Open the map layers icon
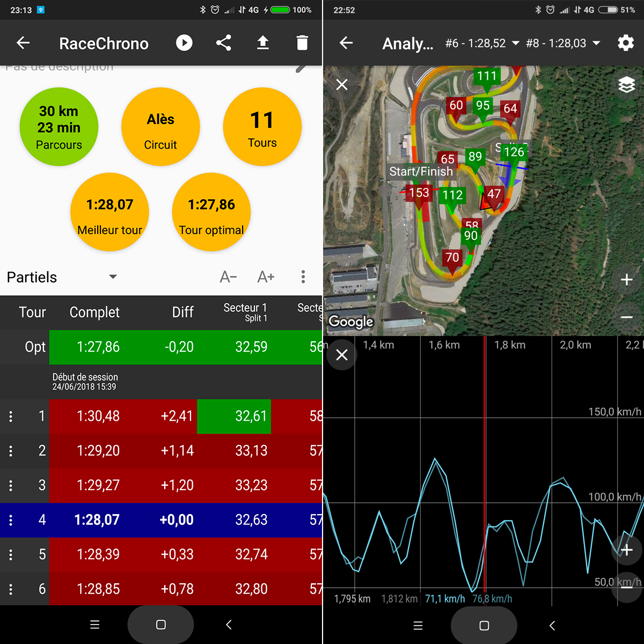Viewport: 644px width, 644px height. point(626,84)
